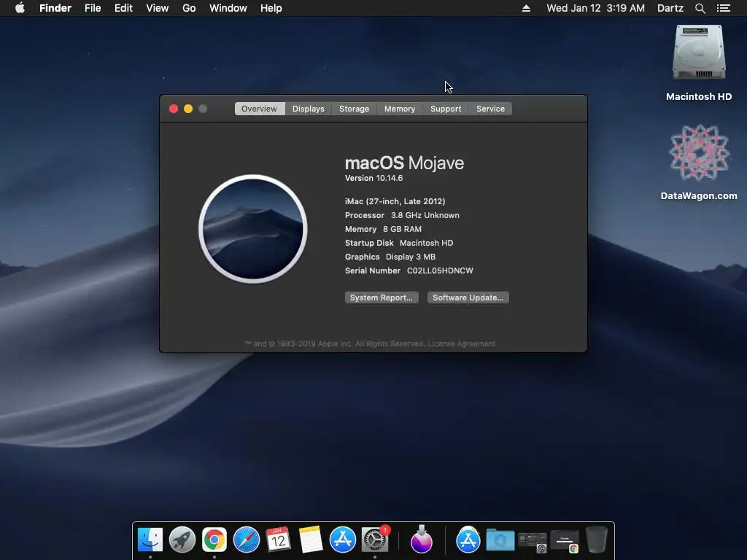747x560 pixels.
Task: Open Applications stack in the dock
Action: point(468,540)
